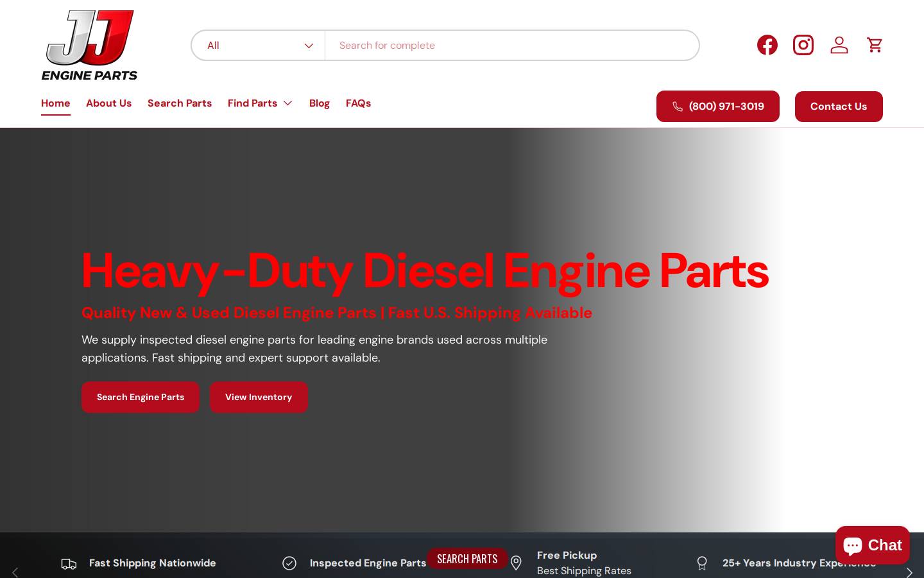Viewport: 924px width, 578px height.
Task: Open the Instagram profile icon
Action: pyautogui.click(x=803, y=45)
